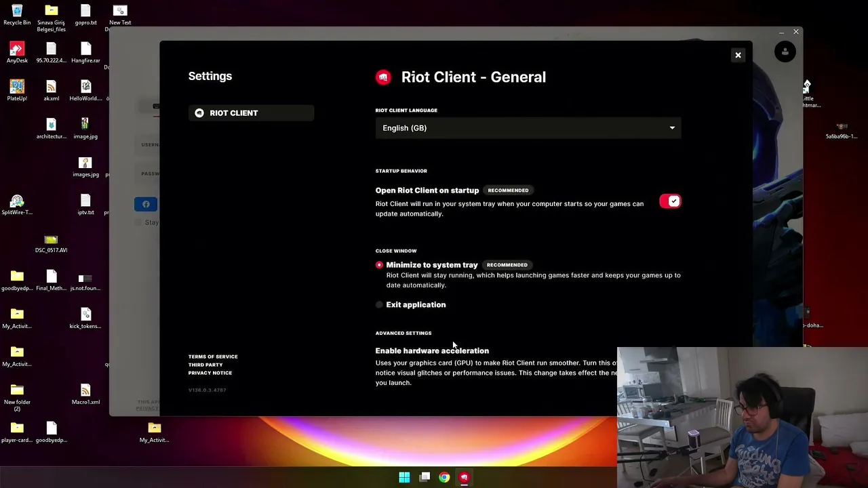Choose the Exit application radio option
The width and height of the screenshot is (868, 488).
click(379, 305)
